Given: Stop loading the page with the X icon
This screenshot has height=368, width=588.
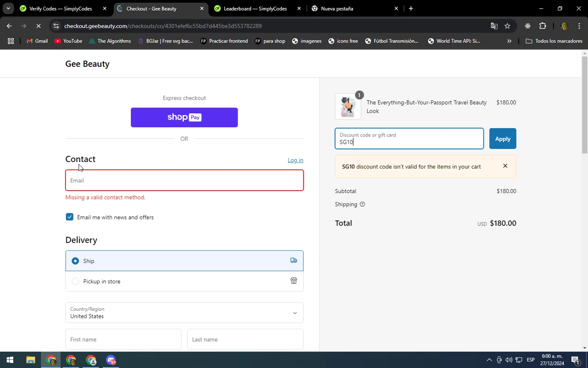Looking at the screenshot, I should click(x=38, y=26).
